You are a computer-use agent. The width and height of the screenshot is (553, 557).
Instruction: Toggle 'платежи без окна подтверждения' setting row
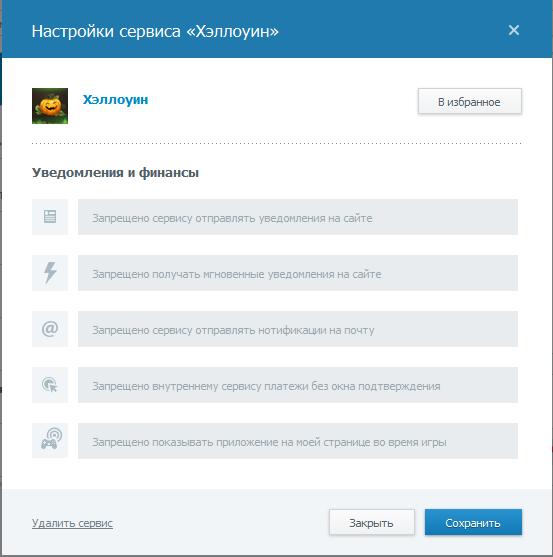pyautogui.click(x=298, y=385)
